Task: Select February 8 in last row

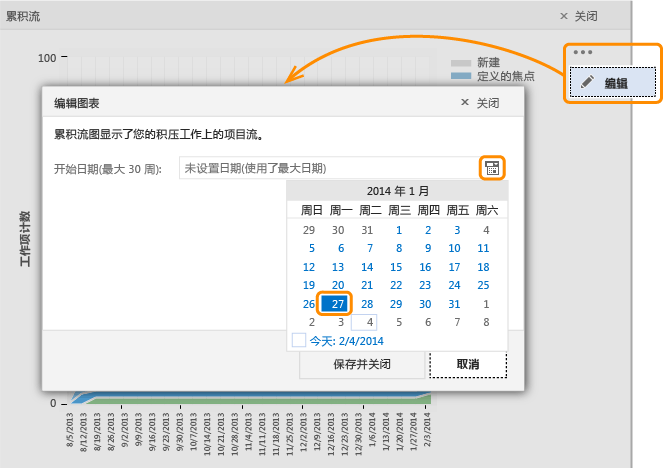Action: [486, 322]
